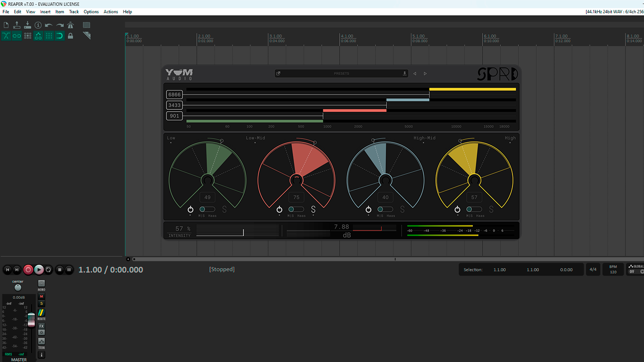Viewport: 644px width, 362px height.
Task: Click the Stop transport button
Action: pyautogui.click(x=59, y=270)
